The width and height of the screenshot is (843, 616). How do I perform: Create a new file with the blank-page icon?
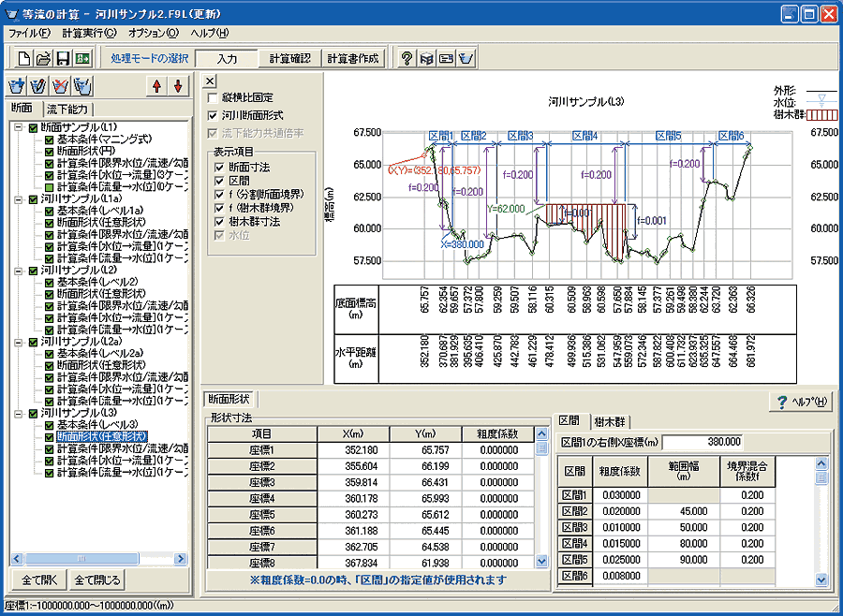coord(24,58)
